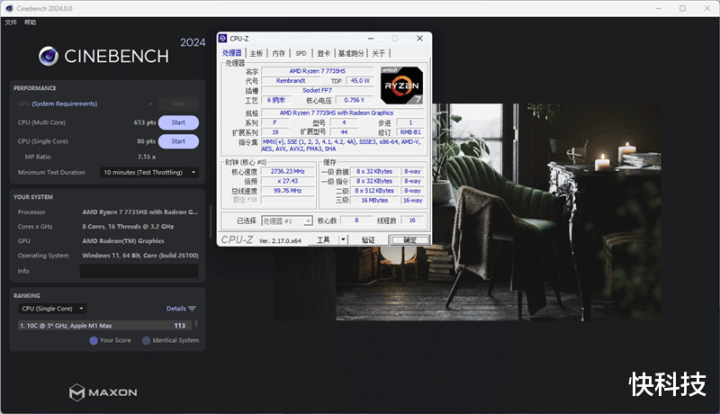Open the Cinebench 文件 menu
This screenshot has height=414, width=720.
click(x=11, y=22)
